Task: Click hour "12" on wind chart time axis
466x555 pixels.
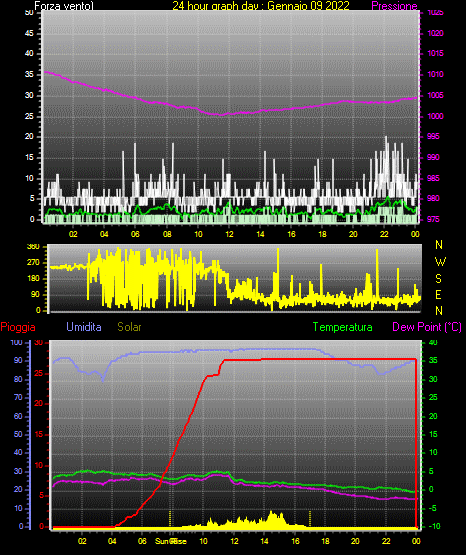Action: click(229, 234)
